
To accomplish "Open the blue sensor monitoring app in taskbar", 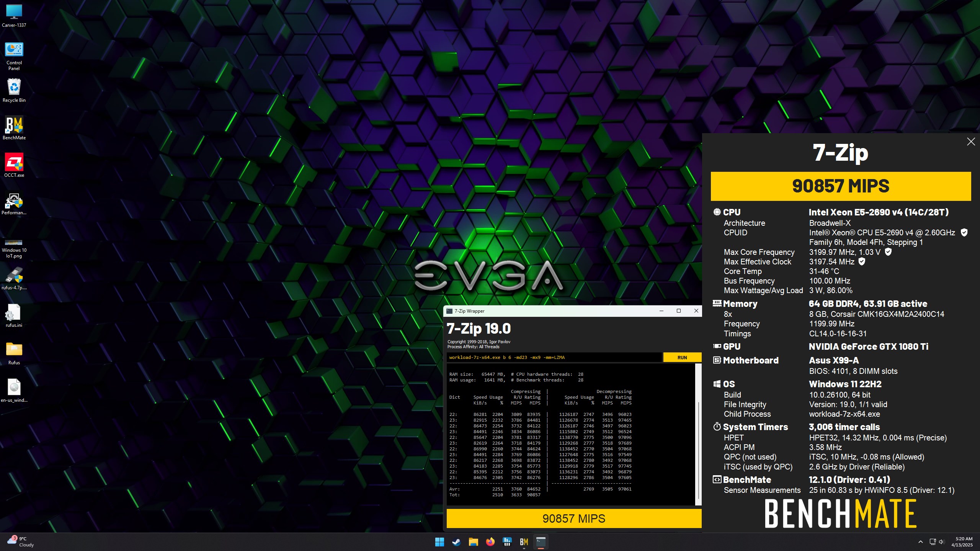I will (507, 542).
